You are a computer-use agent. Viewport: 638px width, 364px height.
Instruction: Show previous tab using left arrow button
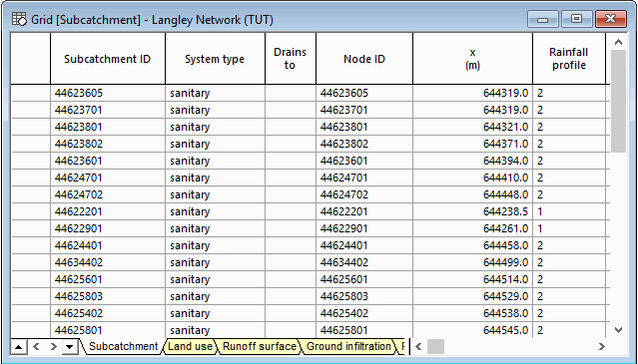36,346
